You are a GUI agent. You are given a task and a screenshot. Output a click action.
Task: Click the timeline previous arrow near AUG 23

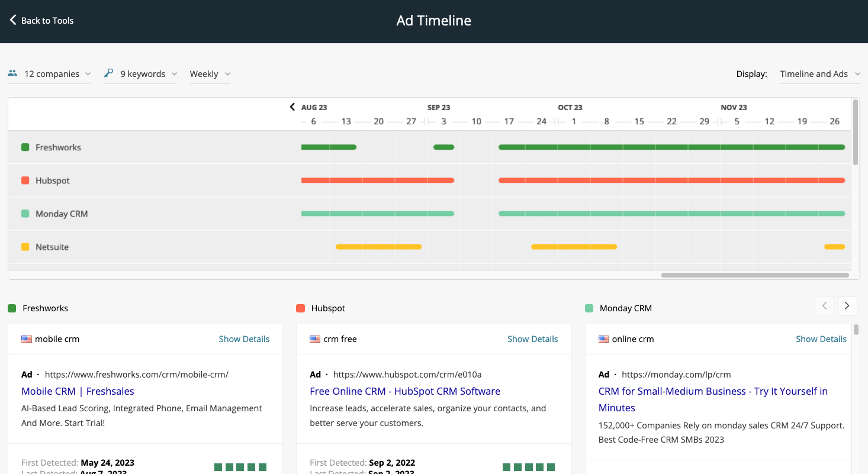click(292, 107)
